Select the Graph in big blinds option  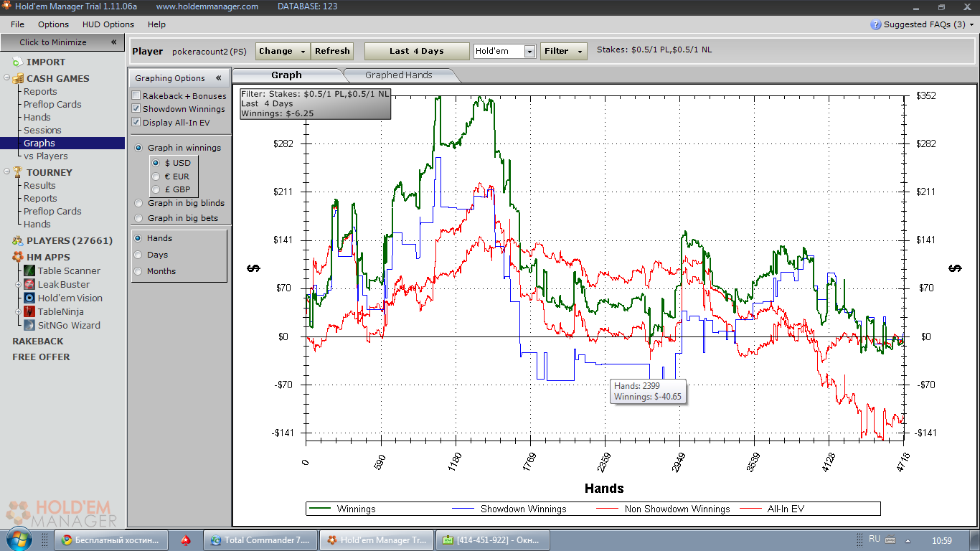pos(139,203)
